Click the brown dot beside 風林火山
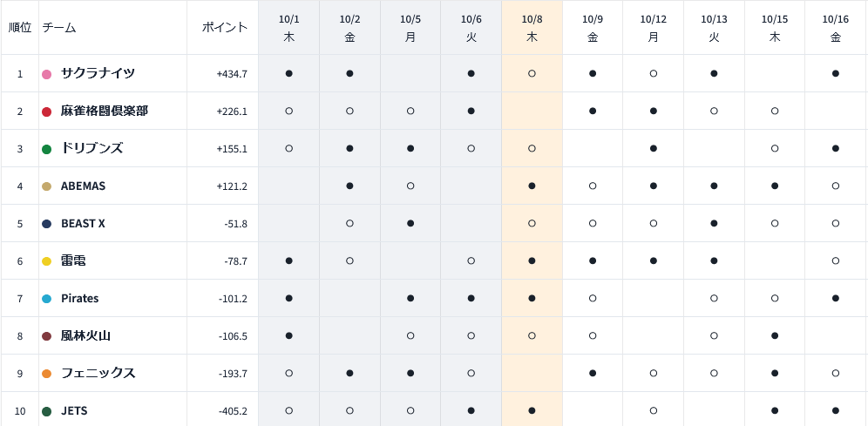The width and height of the screenshot is (868, 426). click(x=47, y=336)
